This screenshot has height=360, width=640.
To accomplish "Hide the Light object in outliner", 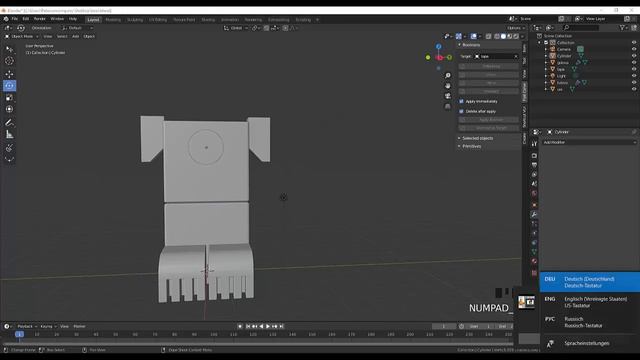I will coord(634,76).
